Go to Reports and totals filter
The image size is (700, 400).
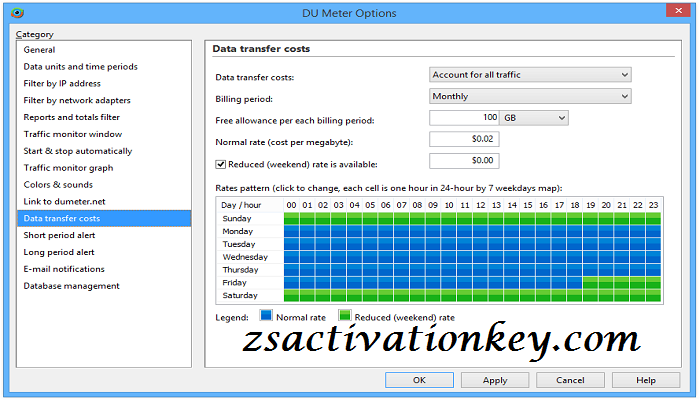(x=104, y=117)
